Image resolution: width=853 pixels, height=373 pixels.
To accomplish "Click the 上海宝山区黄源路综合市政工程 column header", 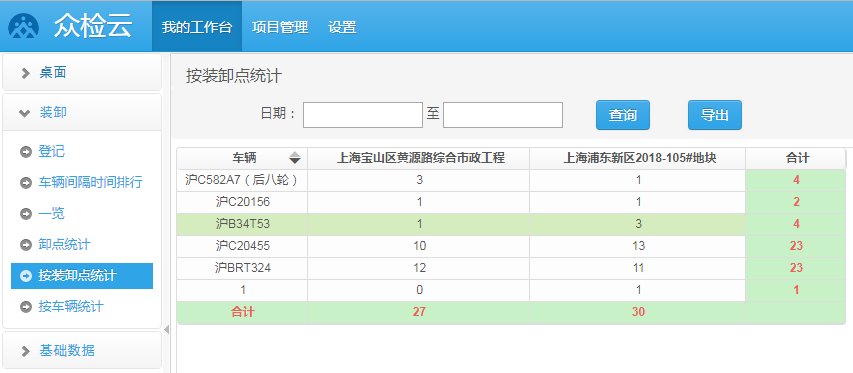I will point(418,158).
